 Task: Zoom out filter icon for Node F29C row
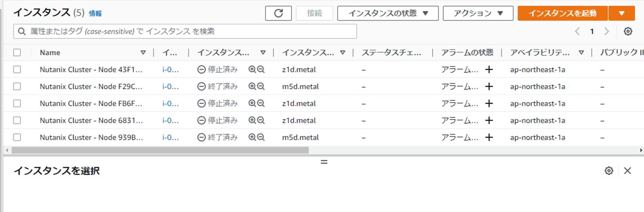tap(261, 86)
